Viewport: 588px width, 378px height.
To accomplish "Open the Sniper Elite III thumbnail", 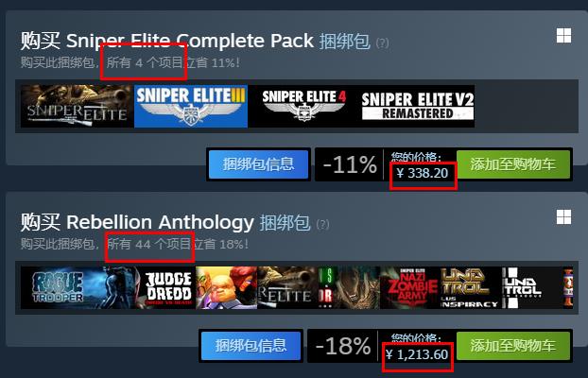I will [191, 106].
